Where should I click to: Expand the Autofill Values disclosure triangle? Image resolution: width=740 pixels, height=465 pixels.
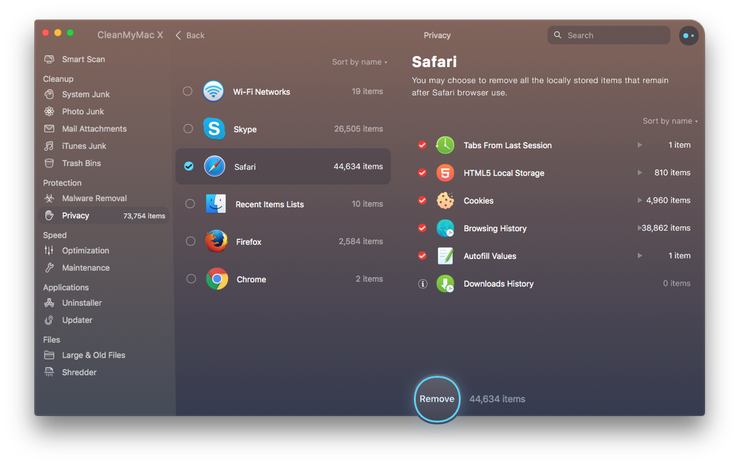(x=639, y=256)
